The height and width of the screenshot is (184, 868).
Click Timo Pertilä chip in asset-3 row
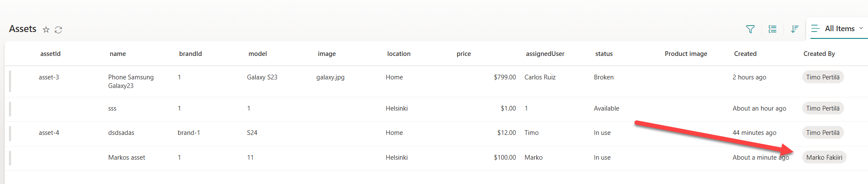[823, 77]
